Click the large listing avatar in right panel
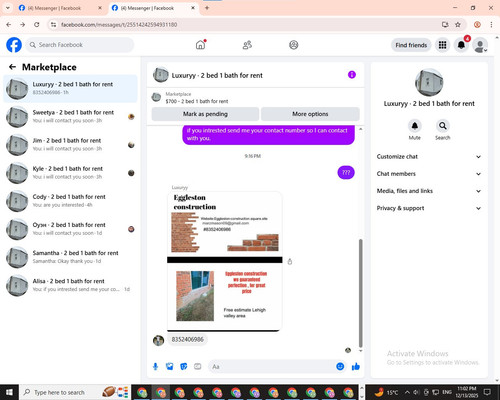Viewport: 500px width, 400px height. pyautogui.click(x=429, y=83)
